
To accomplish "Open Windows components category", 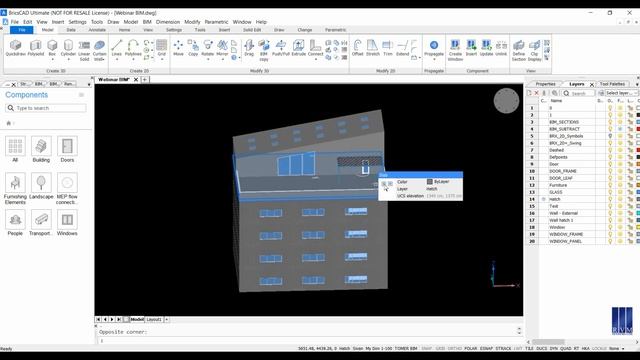I will [67, 222].
